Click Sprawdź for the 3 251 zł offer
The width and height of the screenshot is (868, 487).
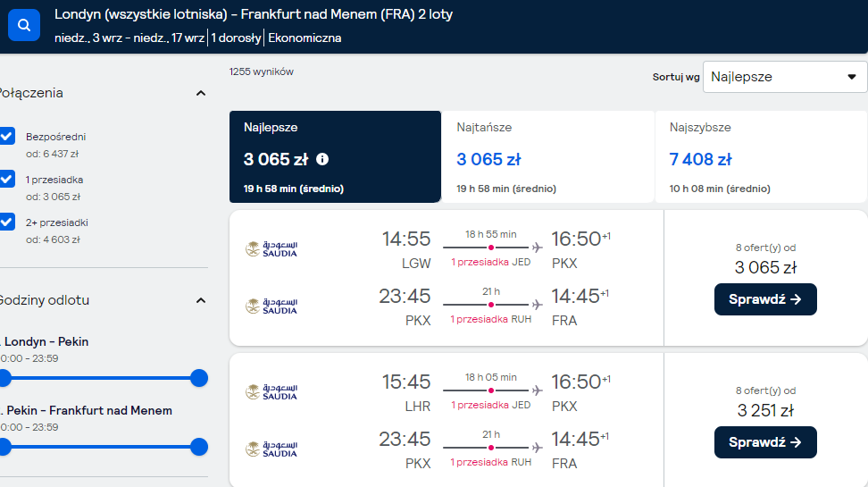click(765, 442)
